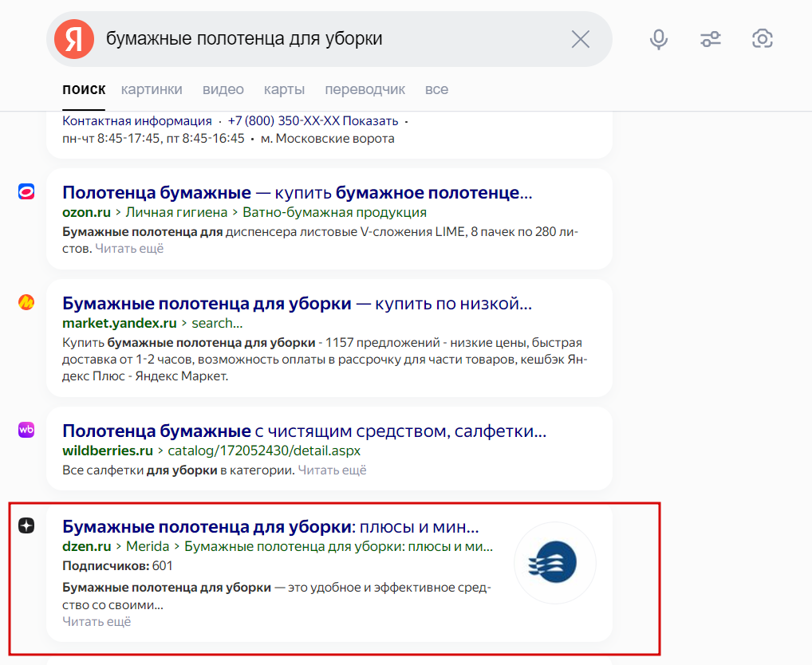Click the Wildberries favicon
This screenshot has height=665, width=812.
26,430
